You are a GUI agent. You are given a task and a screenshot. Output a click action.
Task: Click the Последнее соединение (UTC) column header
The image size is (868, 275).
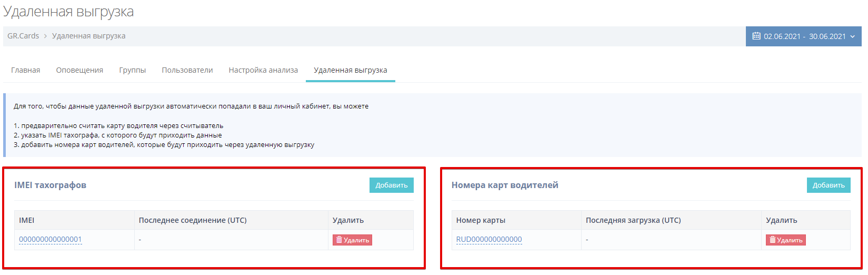click(193, 220)
